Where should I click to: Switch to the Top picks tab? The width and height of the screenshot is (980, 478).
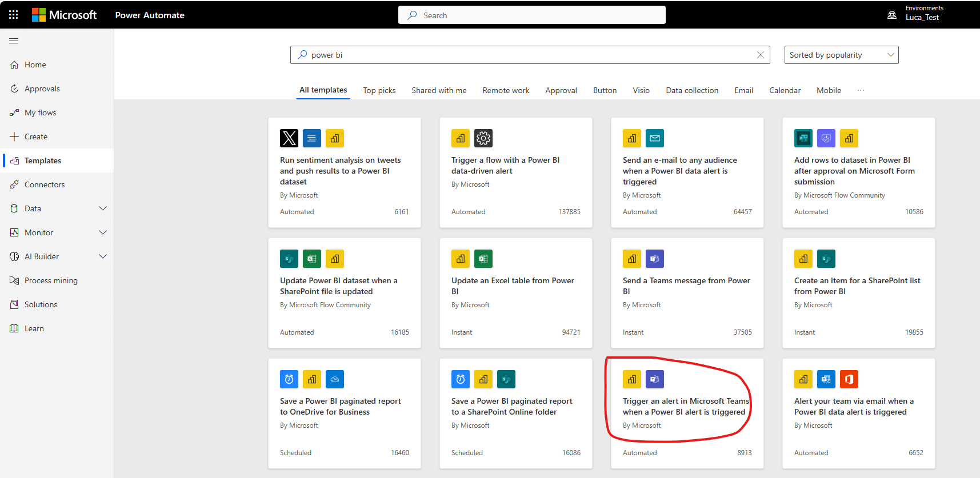click(379, 90)
